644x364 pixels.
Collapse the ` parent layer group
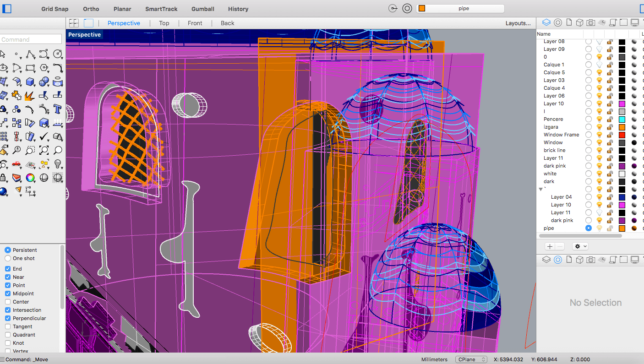tap(541, 189)
